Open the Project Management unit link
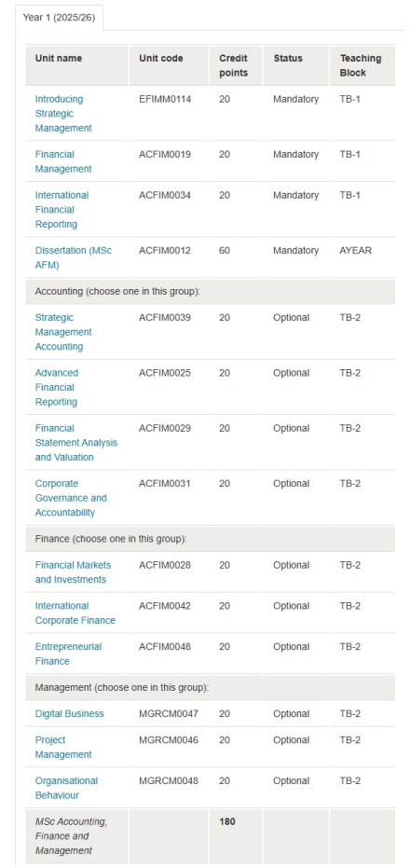Image resolution: width=411 pixels, height=868 pixels. click(63, 748)
